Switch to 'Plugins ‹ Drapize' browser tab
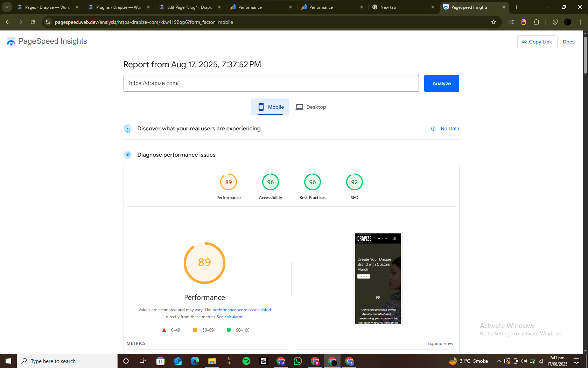 pyautogui.click(x=119, y=7)
